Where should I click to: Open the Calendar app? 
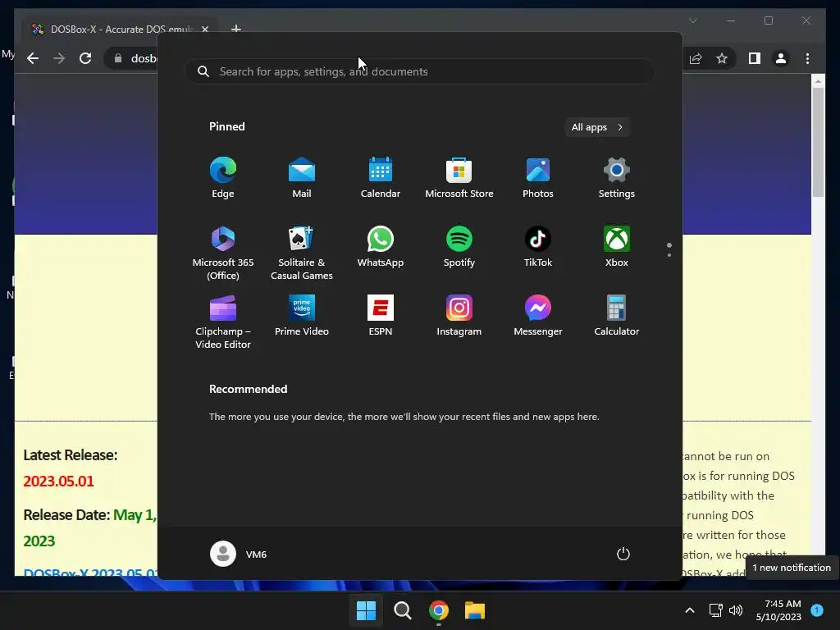[381, 177]
